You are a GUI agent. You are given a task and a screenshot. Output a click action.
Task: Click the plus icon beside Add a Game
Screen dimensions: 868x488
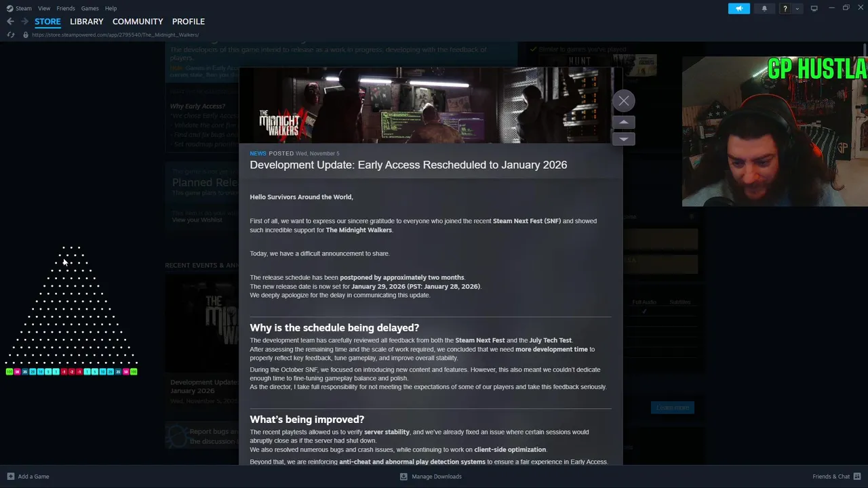click(x=10, y=476)
